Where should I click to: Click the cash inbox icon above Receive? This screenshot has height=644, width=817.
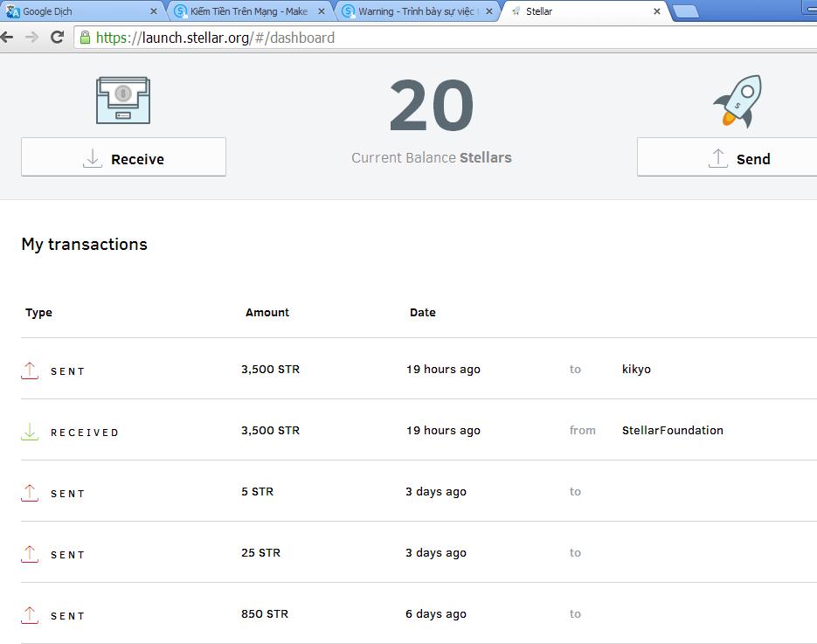(123, 100)
